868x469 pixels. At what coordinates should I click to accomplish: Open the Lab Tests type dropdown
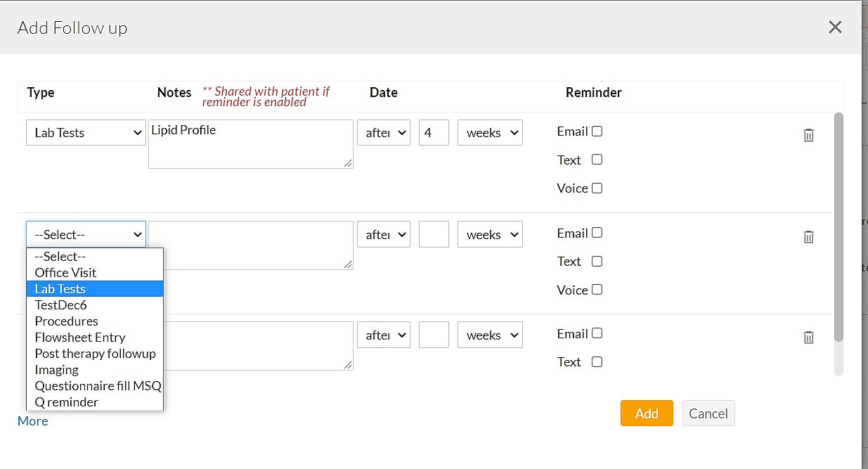click(x=86, y=133)
